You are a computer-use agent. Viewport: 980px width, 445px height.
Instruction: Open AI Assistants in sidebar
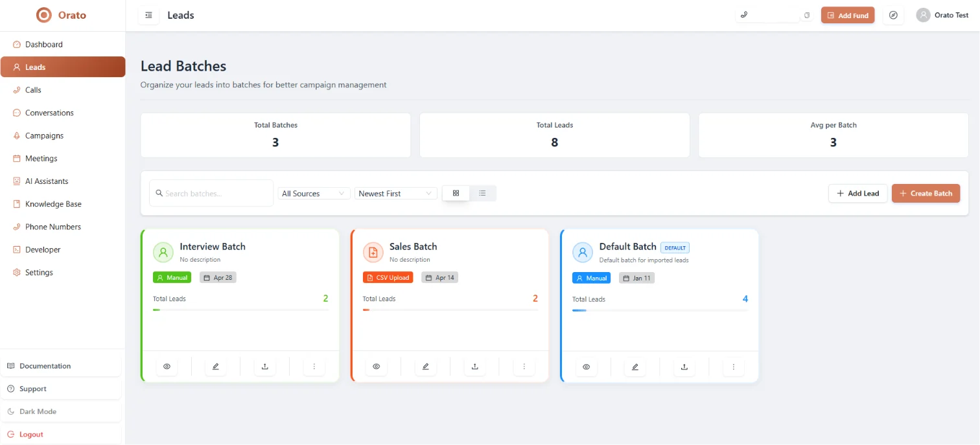tap(63, 181)
